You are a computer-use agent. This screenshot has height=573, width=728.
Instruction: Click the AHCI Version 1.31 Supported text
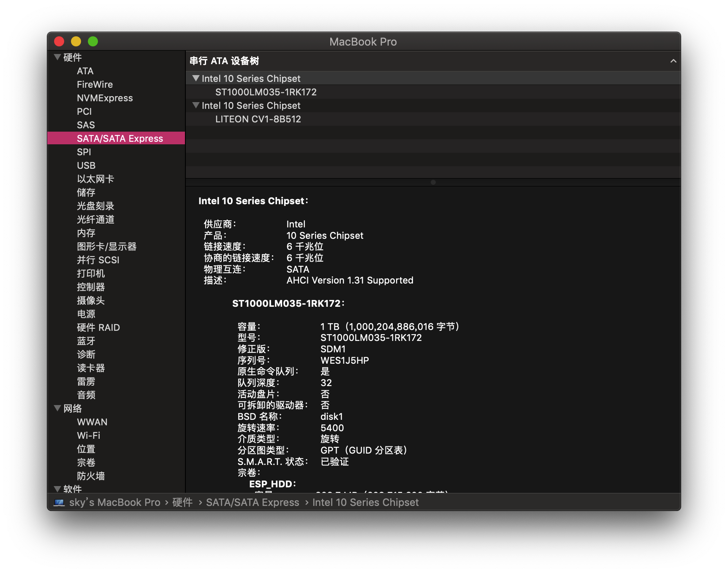(x=350, y=280)
